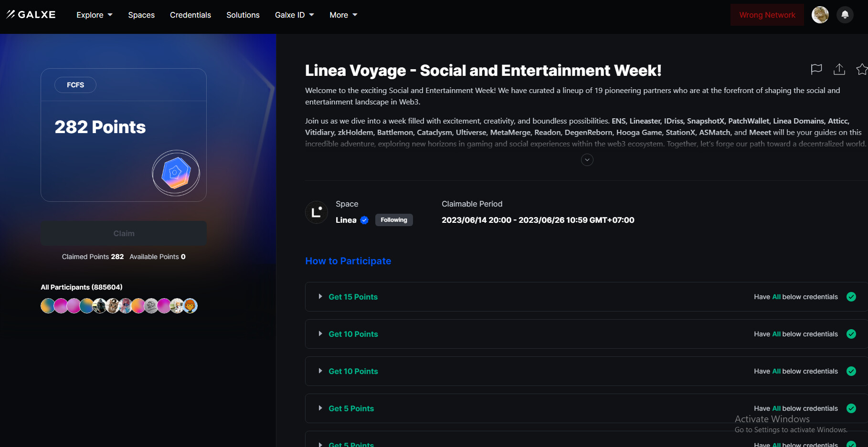Click the Claimable Period date range
868x447 pixels.
tap(538, 220)
